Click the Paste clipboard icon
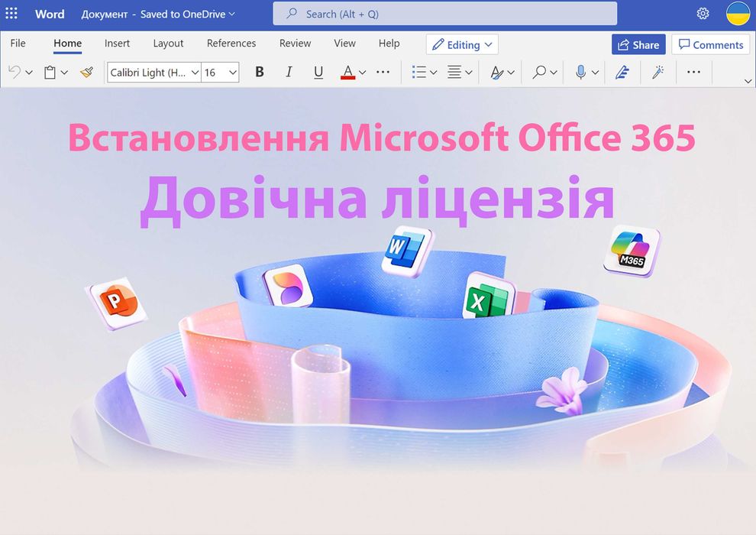 (50, 73)
